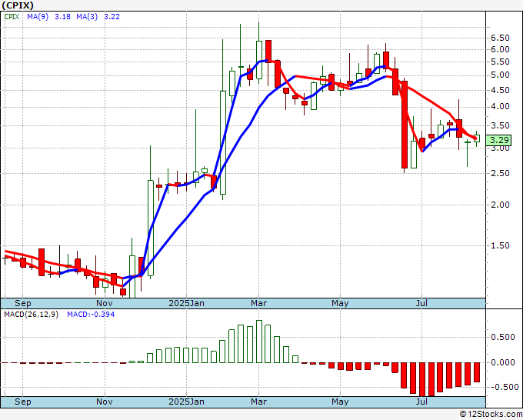This screenshot has width=523, height=420.
Task: Click the MA(9) value 3.18
Action: [62, 16]
